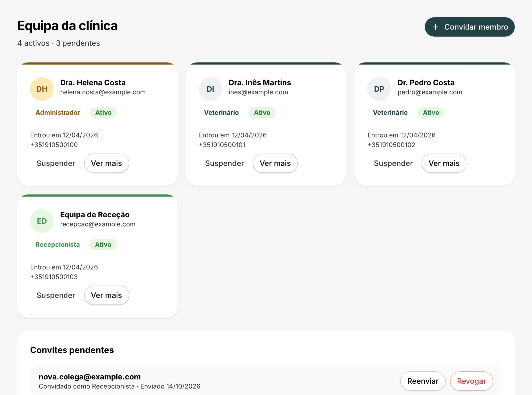Ver mais on Dra. Helena Costa card
The height and width of the screenshot is (395, 532).
[x=106, y=163]
